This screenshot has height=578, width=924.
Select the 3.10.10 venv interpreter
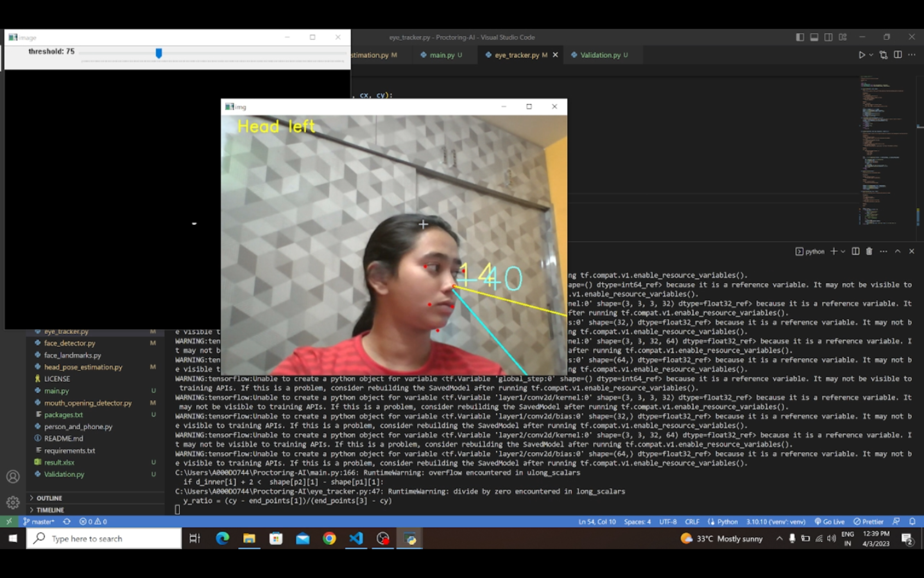(776, 521)
